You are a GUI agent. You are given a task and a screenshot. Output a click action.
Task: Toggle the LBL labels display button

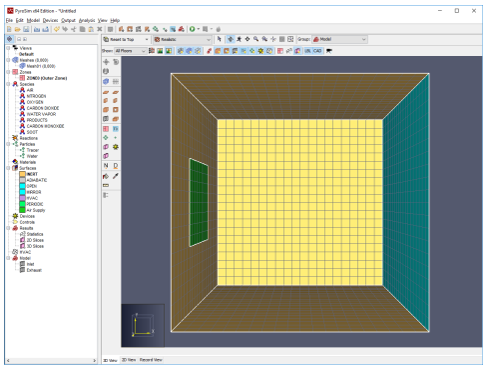point(307,51)
